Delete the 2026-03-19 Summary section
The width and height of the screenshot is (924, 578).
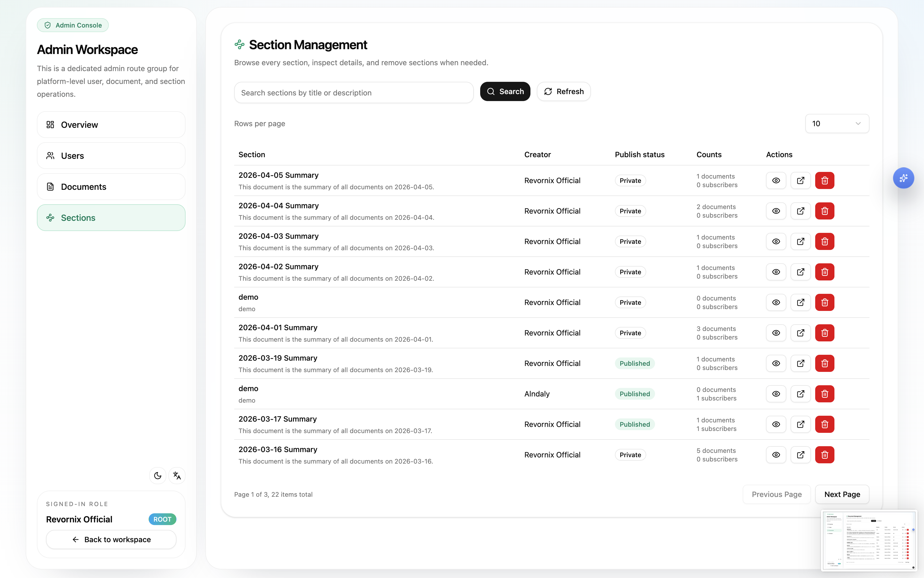tap(824, 363)
